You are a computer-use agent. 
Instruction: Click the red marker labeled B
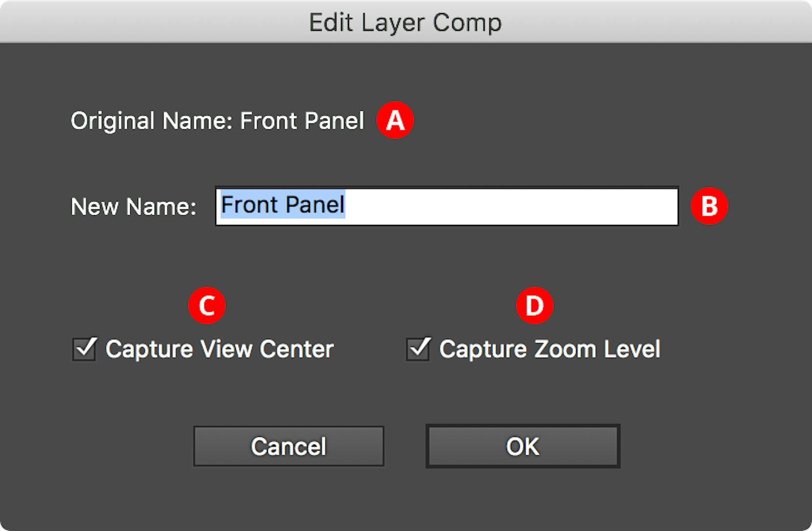(x=710, y=205)
